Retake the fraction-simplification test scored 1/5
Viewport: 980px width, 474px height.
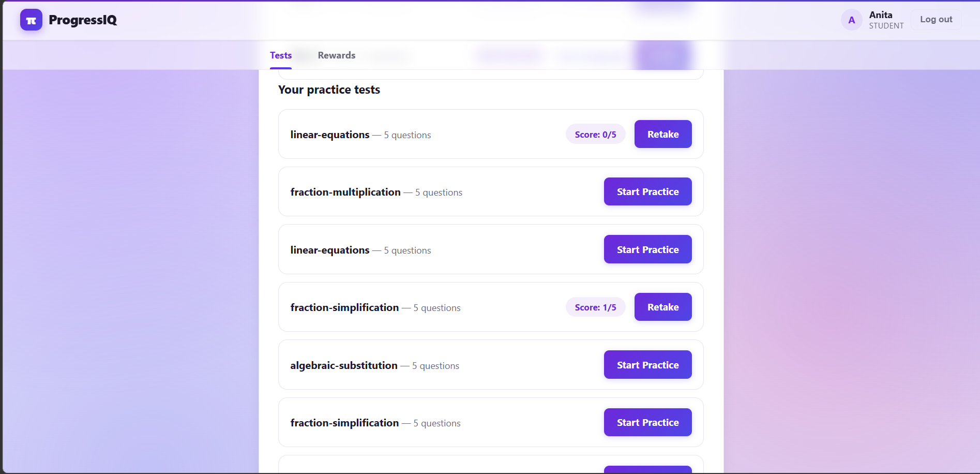coord(663,307)
